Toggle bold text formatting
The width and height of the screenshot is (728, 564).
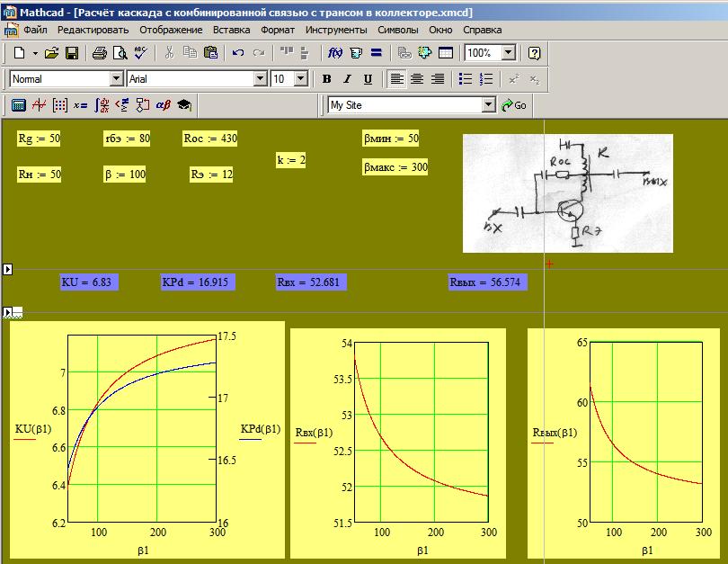pyautogui.click(x=327, y=79)
